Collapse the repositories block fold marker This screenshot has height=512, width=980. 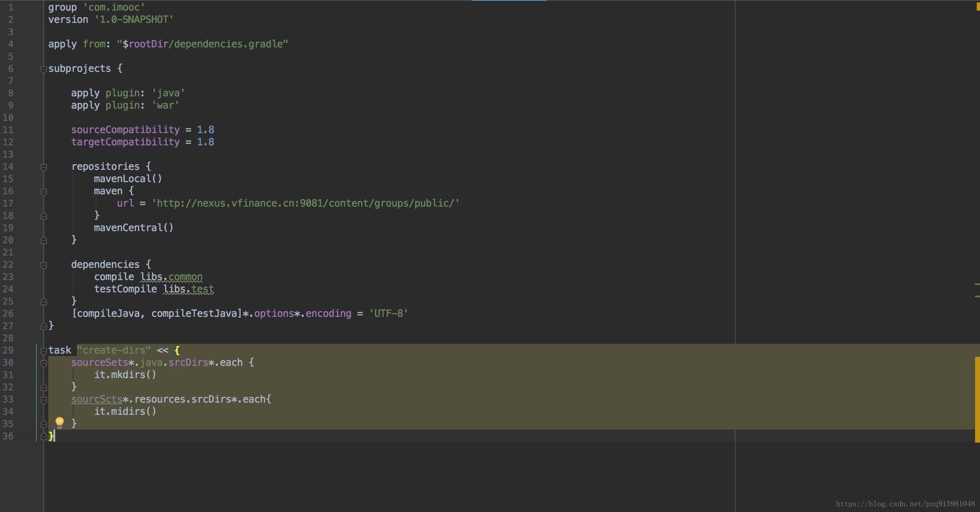pos(43,167)
